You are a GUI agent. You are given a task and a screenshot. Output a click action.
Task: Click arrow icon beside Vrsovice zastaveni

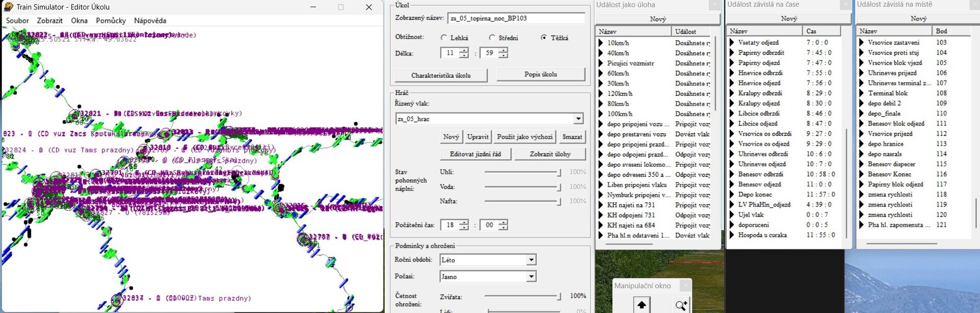click(x=862, y=42)
